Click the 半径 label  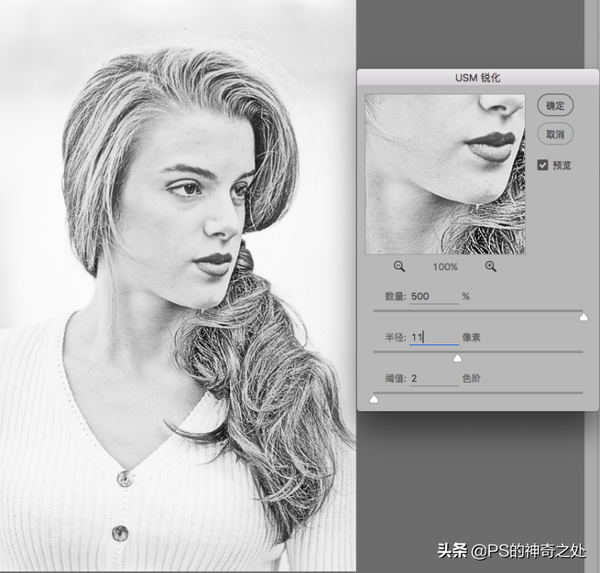coord(395,338)
